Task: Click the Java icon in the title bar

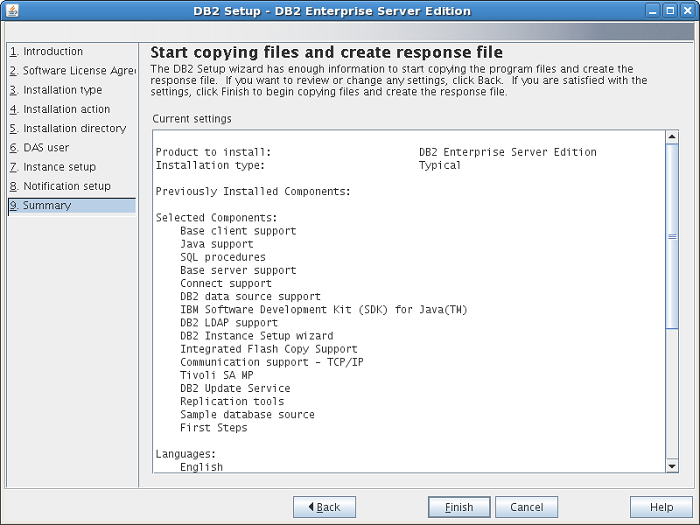Action: tap(12, 11)
